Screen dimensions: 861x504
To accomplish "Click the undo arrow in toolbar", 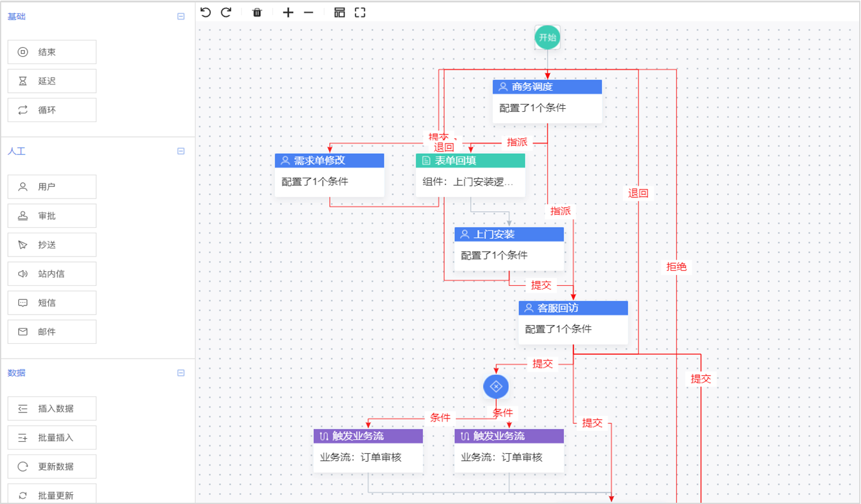I will (x=206, y=12).
